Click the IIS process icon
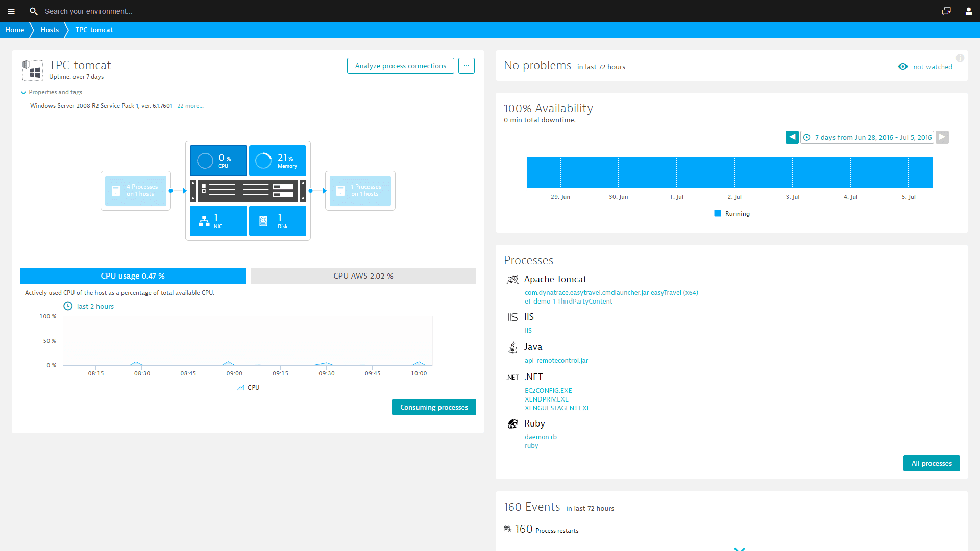Viewport: 980px width, 551px height. tap(512, 316)
